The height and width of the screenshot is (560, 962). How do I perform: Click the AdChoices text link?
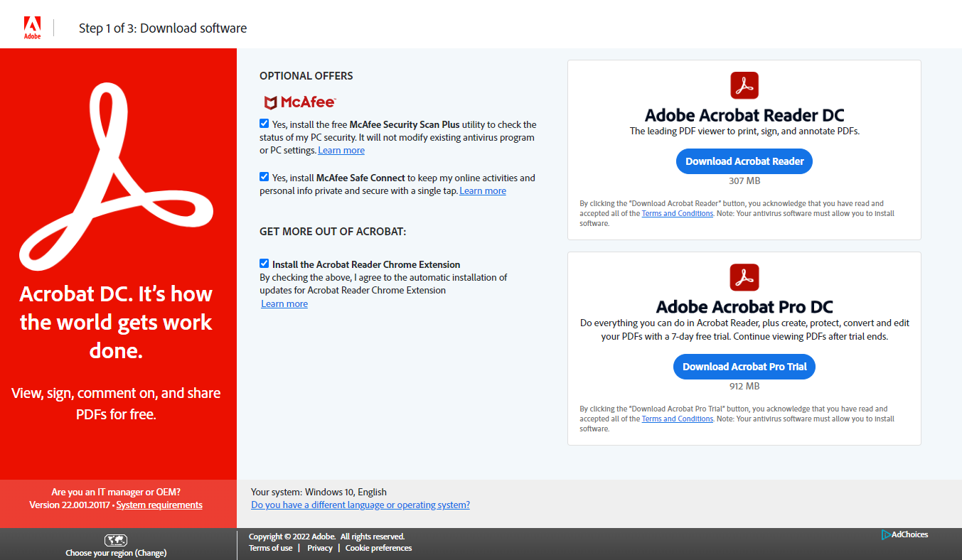(x=910, y=534)
